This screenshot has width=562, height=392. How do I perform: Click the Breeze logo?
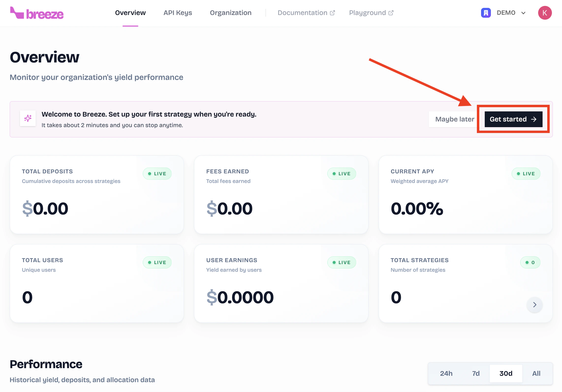pos(37,13)
